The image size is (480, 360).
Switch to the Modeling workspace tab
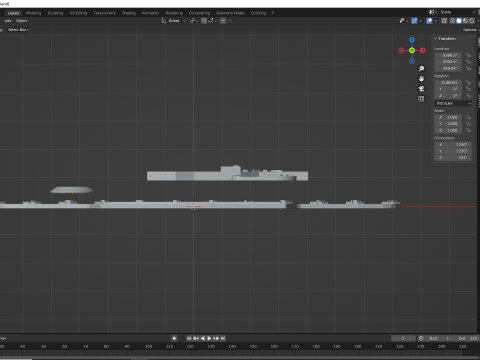click(x=33, y=13)
